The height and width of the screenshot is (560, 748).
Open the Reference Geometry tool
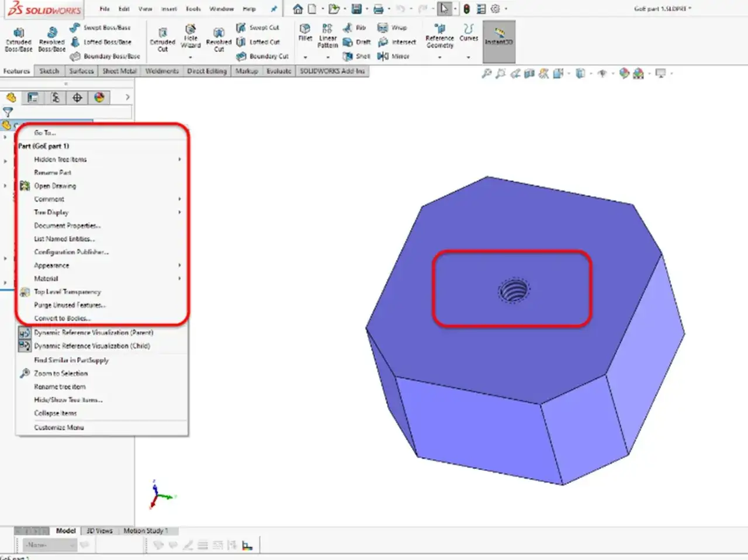pyautogui.click(x=440, y=36)
